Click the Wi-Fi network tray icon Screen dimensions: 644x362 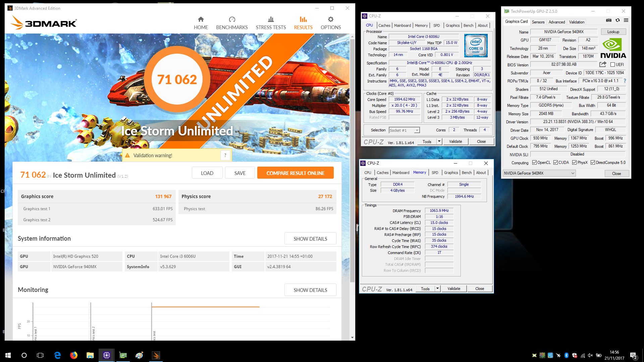[583, 355]
